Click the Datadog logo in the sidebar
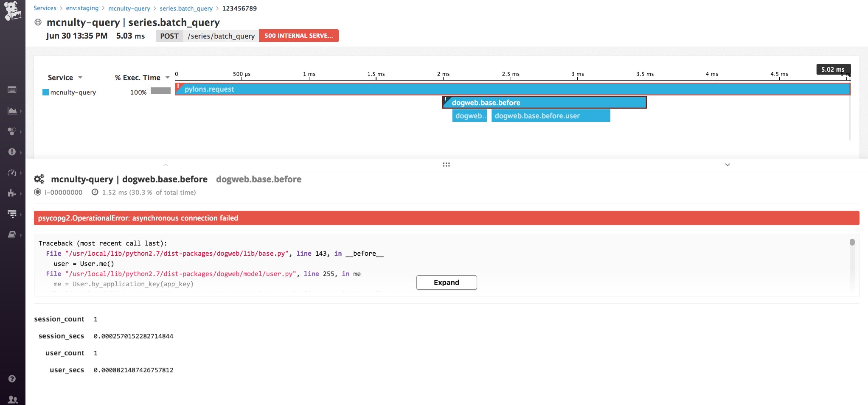The width and height of the screenshot is (868, 405). (x=12, y=11)
